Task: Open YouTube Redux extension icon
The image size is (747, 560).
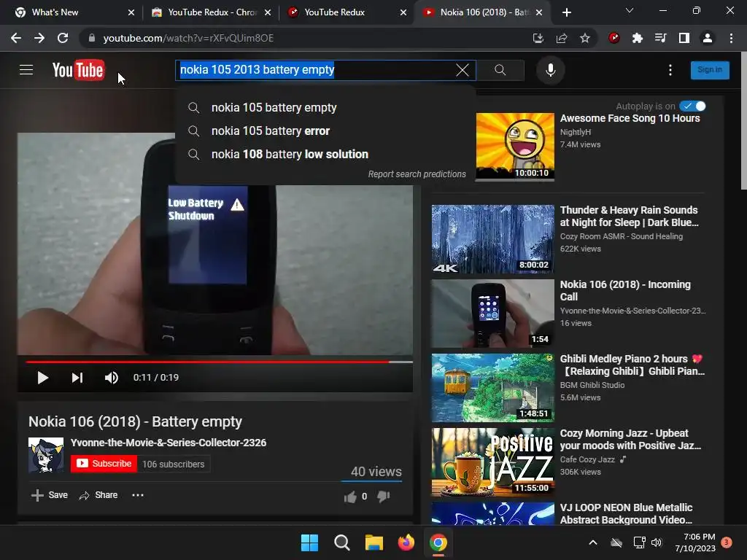Action: pos(614,38)
